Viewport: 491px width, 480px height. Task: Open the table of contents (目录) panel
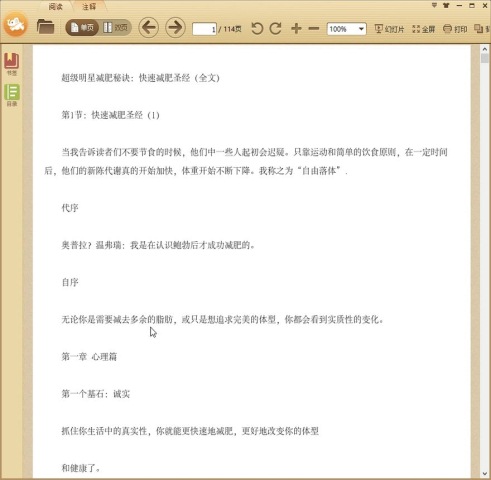(x=12, y=95)
